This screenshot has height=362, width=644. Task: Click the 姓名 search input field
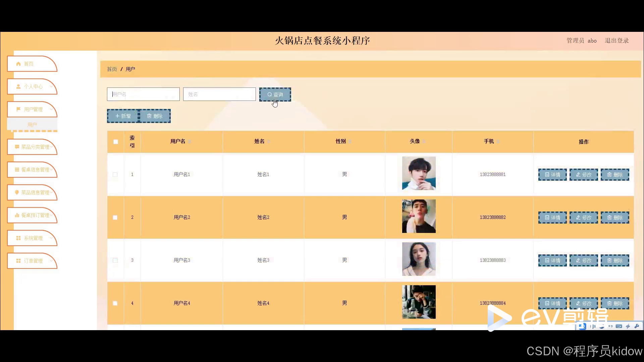[219, 95]
